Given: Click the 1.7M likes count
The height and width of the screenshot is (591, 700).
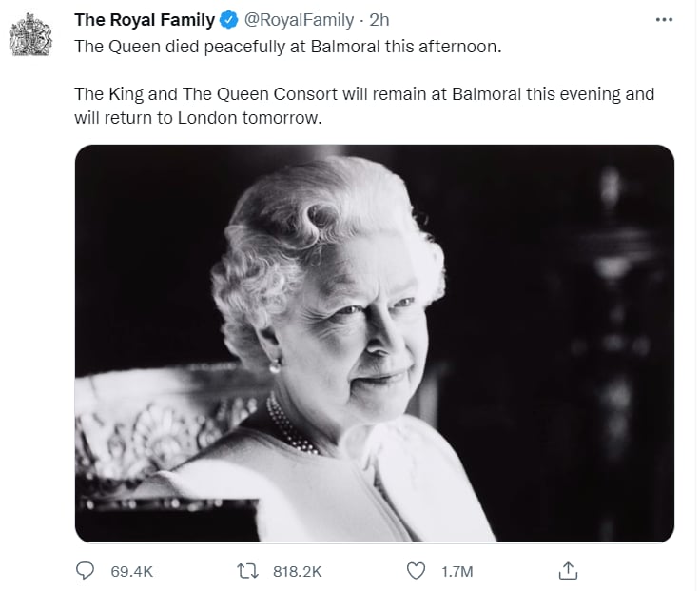Looking at the screenshot, I should 457,571.
